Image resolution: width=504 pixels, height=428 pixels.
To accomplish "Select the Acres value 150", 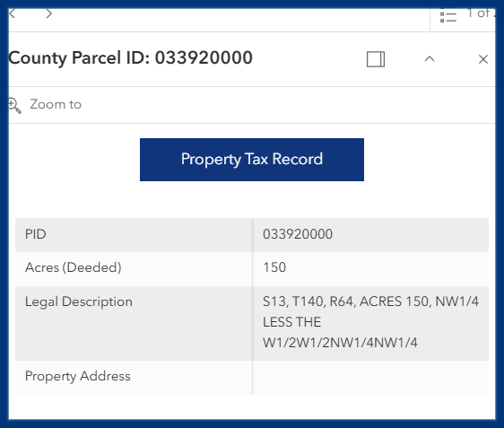I will [x=274, y=267].
